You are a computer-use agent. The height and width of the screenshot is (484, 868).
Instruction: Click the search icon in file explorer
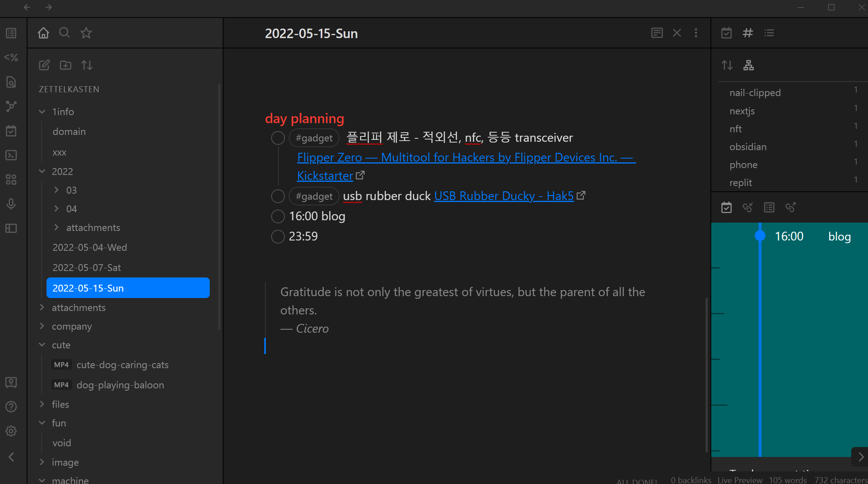point(64,33)
